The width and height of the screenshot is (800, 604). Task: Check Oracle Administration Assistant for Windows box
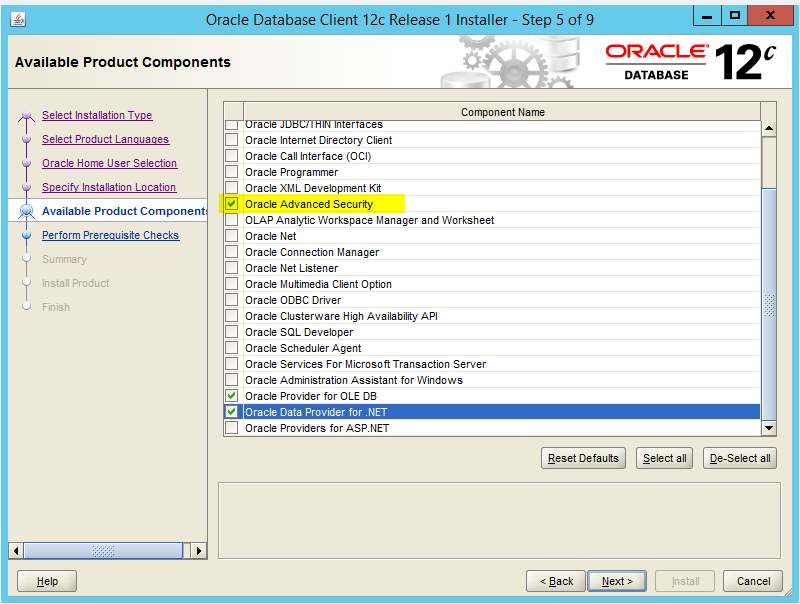232,380
